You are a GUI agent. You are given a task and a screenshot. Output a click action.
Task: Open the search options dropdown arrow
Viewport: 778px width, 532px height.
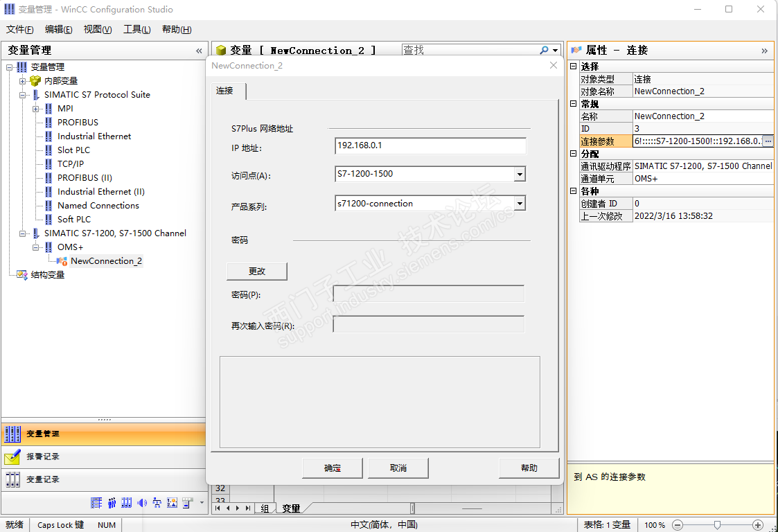(x=555, y=50)
